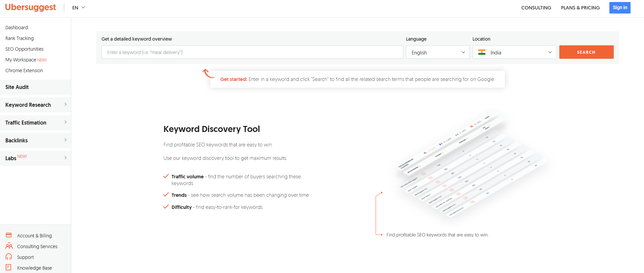The width and height of the screenshot is (644, 273).
Task: Click the Trends checkmark icon
Action: [x=166, y=194]
